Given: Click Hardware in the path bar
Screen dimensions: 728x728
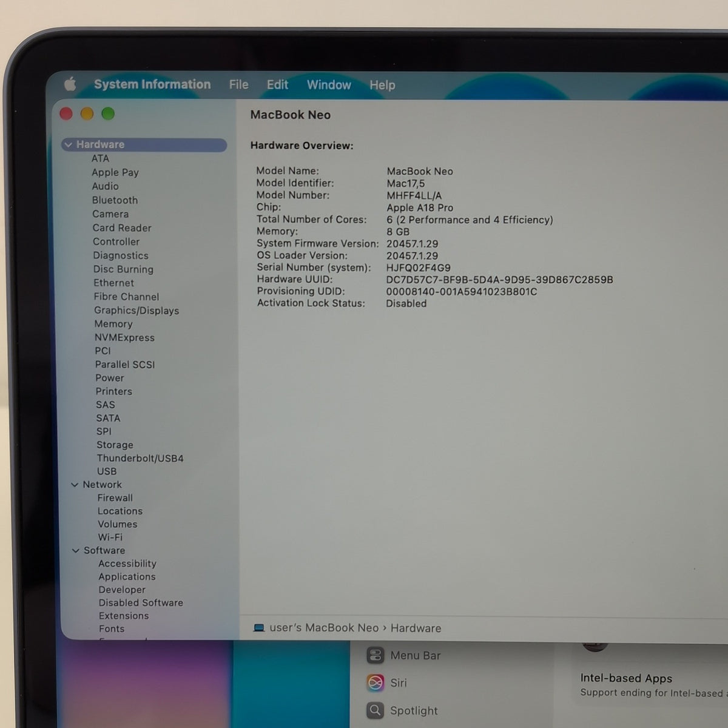Looking at the screenshot, I should pos(416,629).
